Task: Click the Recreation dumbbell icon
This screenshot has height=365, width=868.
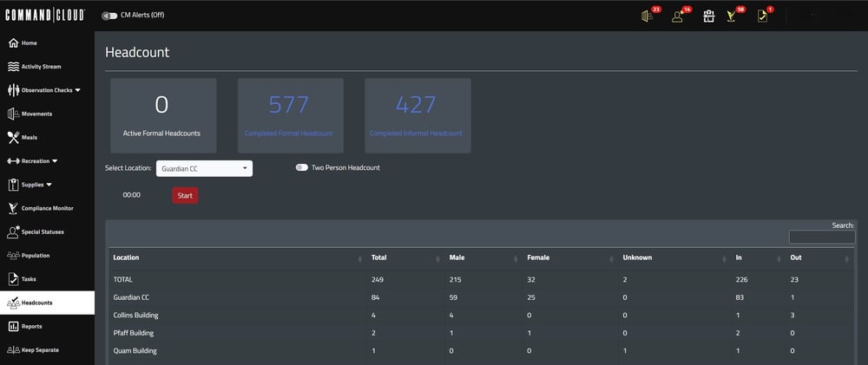Action: click(14, 161)
